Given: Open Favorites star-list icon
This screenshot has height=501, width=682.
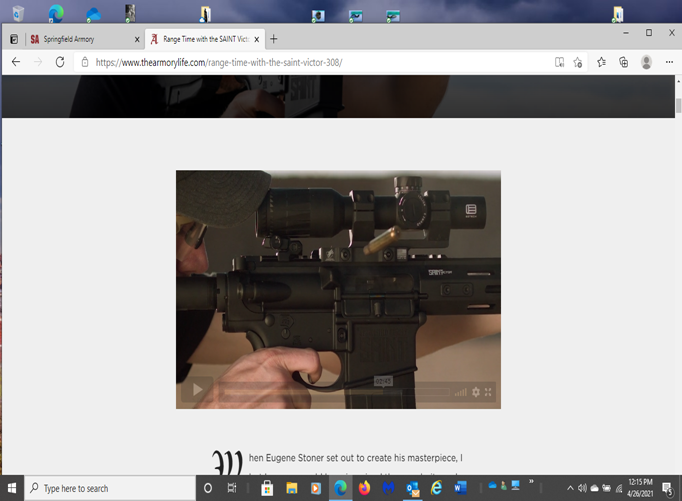Looking at the screenshot, I should click(x=601, y=62).
